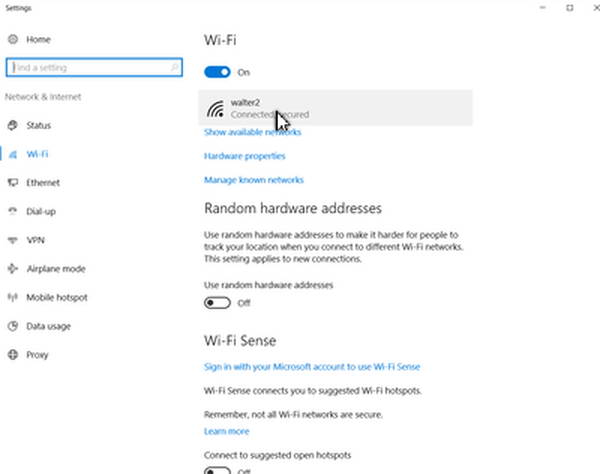Viewport: 600px width, 474px height.
Task: Click the Random hardware addresses heading
Action: click(293, 208)
